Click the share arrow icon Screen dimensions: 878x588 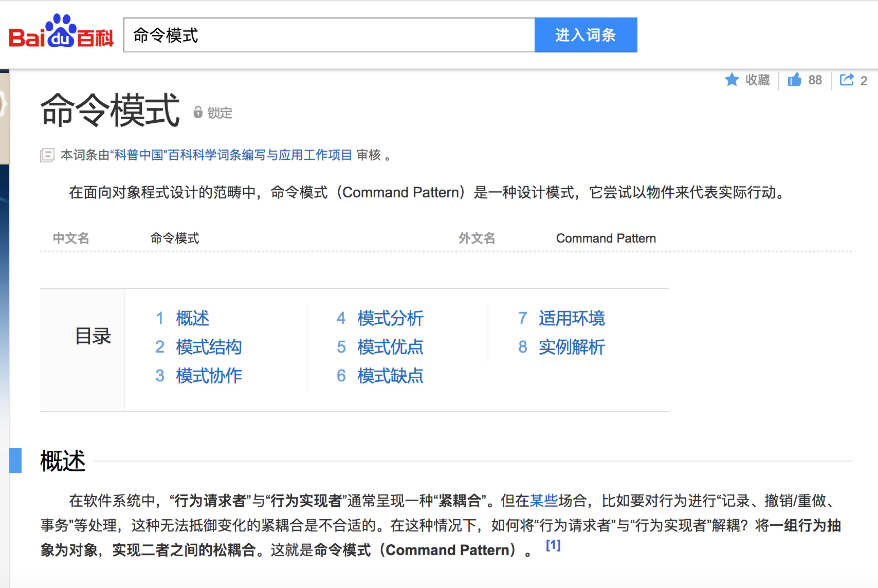pos(847,80)
